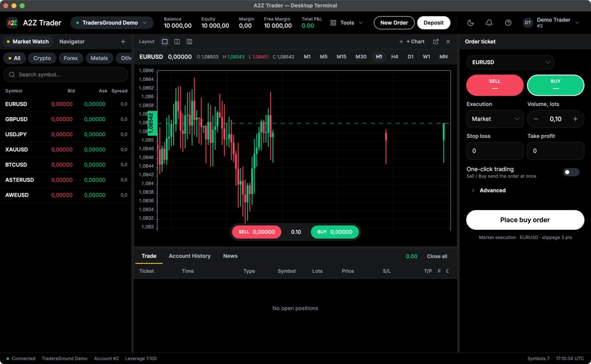Image resolution: width=591 pixels, height=364 pixels.
Task: Click the A2Z Trader logo
Action: (12, 23)
